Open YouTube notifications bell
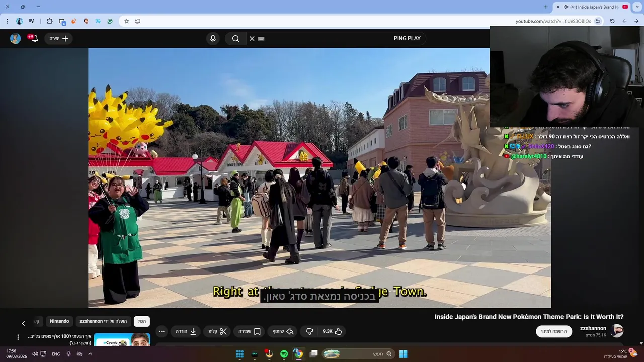This screenshot has height=362, width=644. 34,39
